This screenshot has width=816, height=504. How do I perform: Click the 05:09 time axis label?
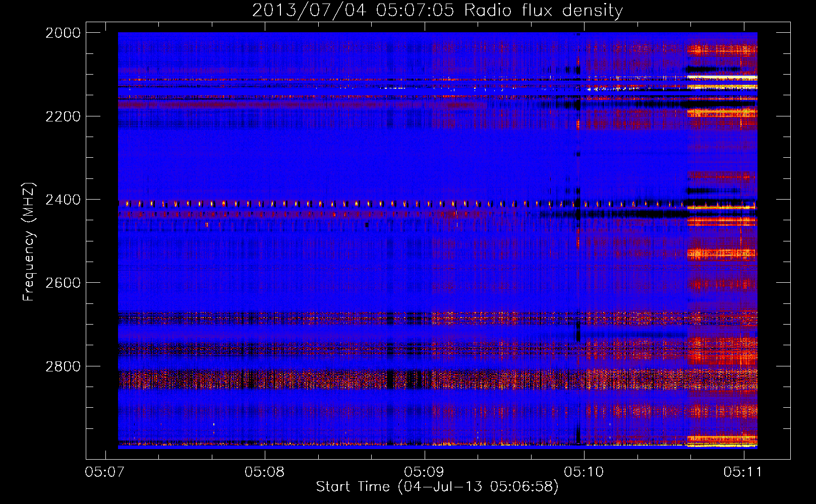(x=424, y=472)
